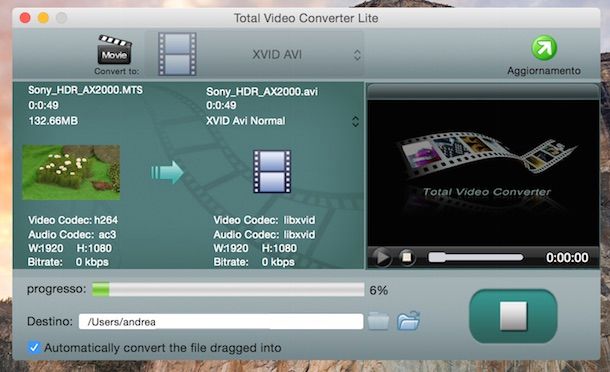The image size is (610, 372).
Task: Click the green Aggiornamento update arrow icon
Action: [544, 48]
